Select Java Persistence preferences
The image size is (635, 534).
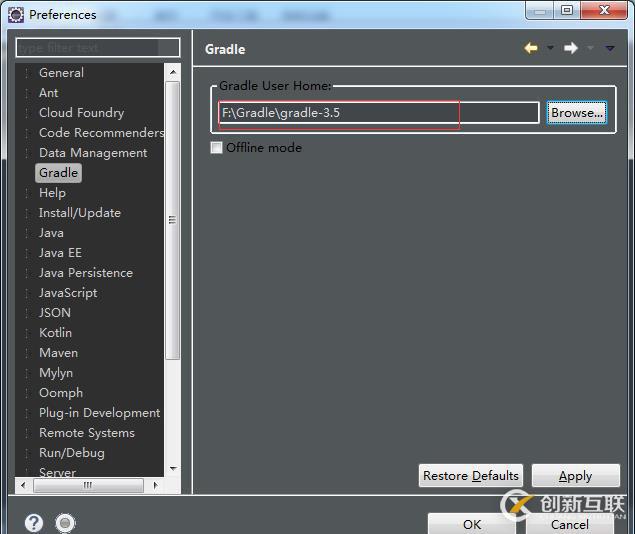(86, 273)
